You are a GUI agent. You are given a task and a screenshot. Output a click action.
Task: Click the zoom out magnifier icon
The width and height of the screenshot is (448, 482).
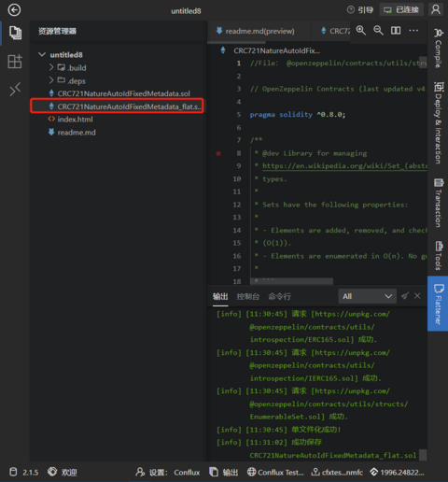[x=378, y=31]
